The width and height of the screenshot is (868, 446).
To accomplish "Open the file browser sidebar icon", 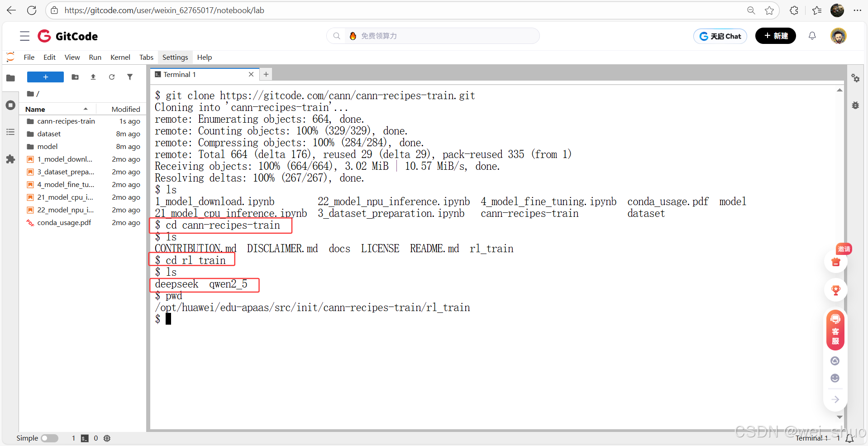I will [x=10, y=78].
